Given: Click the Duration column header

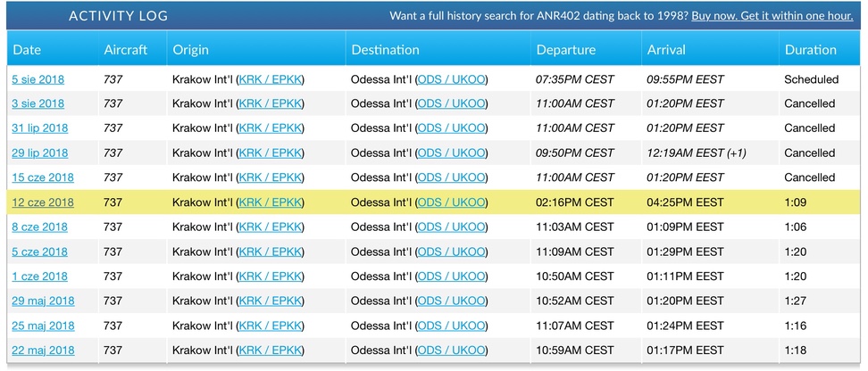Looking at the screenshot, I should point(811,49).
